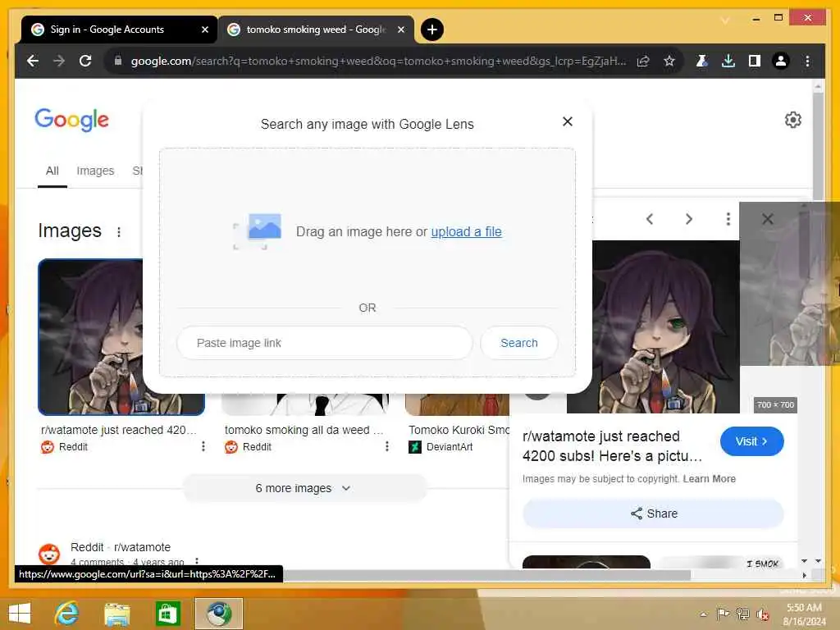Open Chrome Labs flask icon

[702, 61]
